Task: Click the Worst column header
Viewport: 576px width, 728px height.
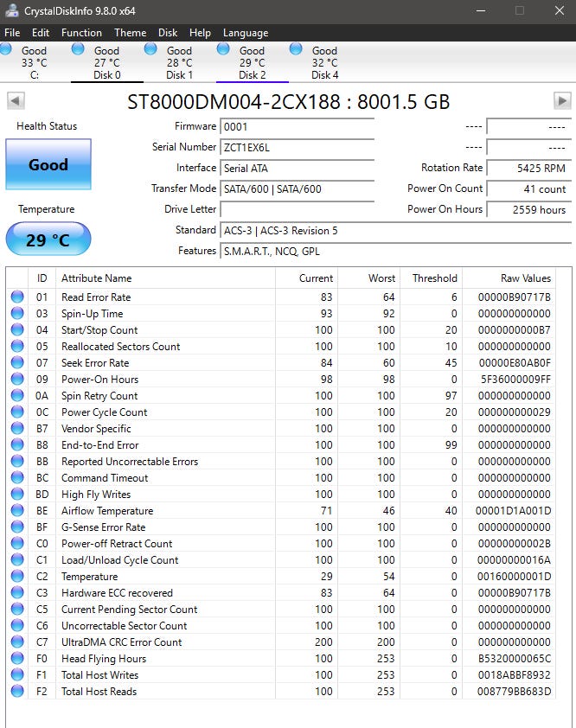Action: 368,278
